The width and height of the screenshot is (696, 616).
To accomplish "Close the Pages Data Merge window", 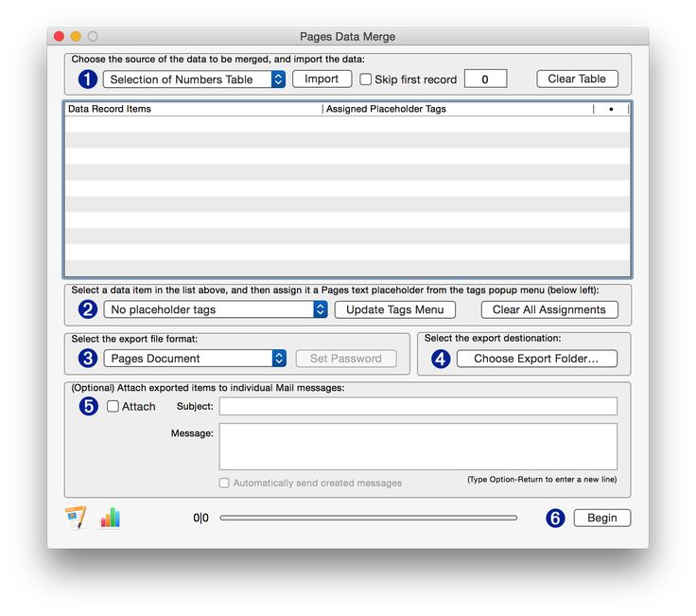I will click(59, 36).
